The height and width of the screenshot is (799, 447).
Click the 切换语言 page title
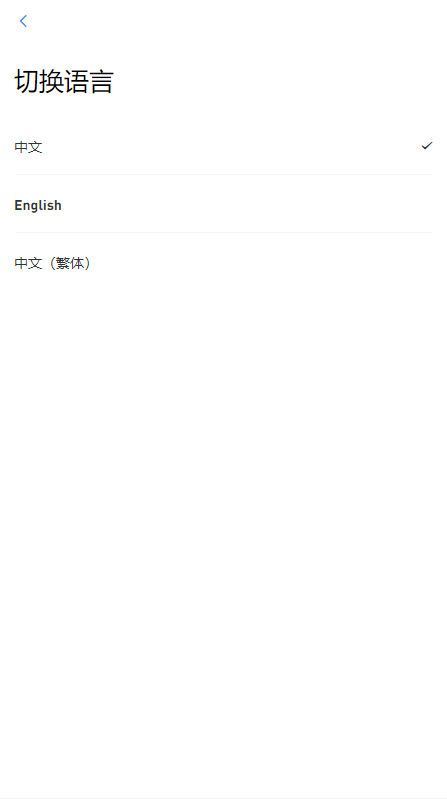(x=64, y=82)
